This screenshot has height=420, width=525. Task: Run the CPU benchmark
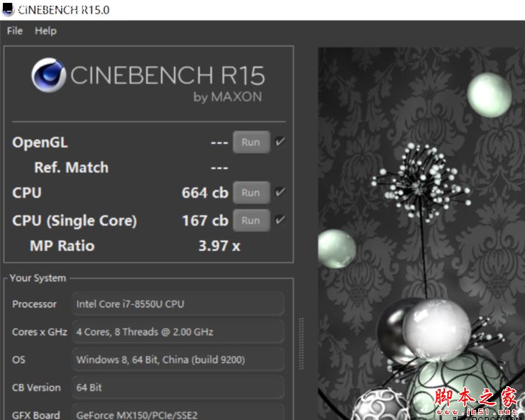click(x=252, y=193)
